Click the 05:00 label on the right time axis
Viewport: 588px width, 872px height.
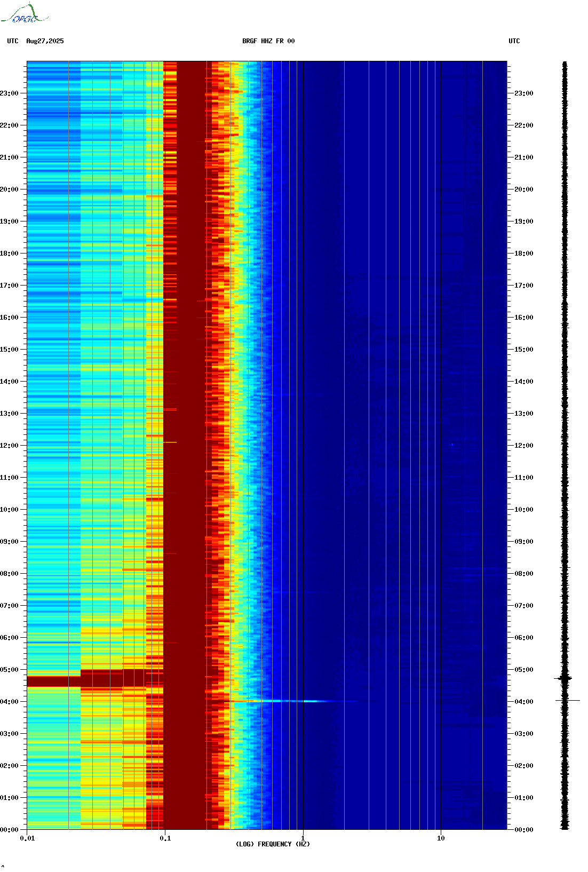point(524,670)
